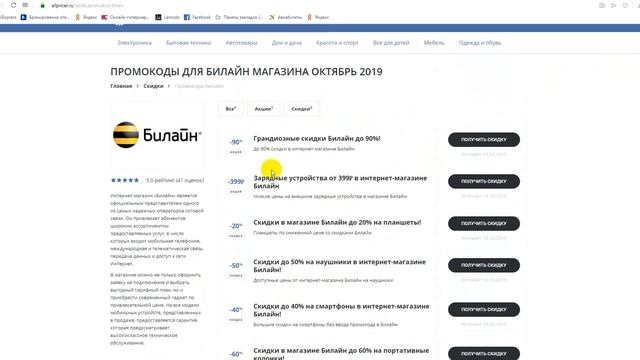Get discount for 40% на смартфоны offer
Image resolution: width=640 pixels, height=360 pixels.
(484, 309)
